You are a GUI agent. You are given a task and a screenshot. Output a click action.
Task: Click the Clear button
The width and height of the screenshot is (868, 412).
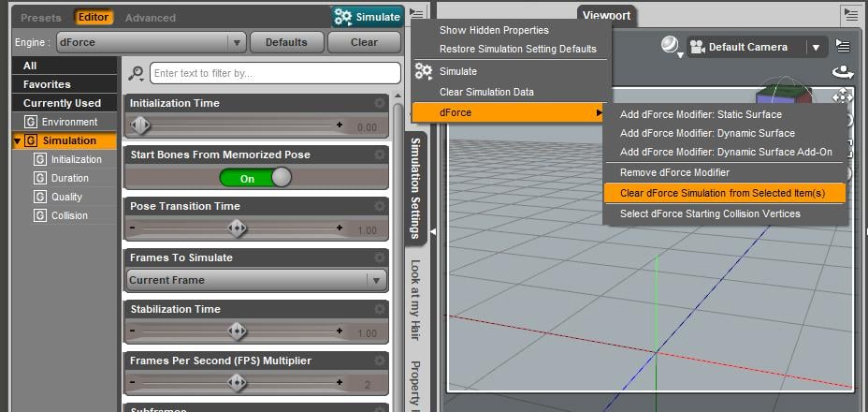point(364,42)
